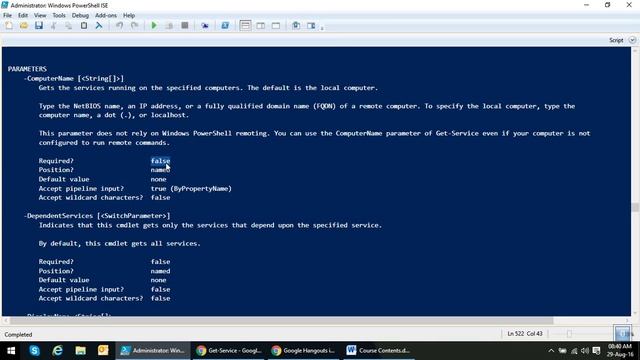Create a new script with the New icon
The height and width of the screenshot is (360, 640).
click(9, 25)
